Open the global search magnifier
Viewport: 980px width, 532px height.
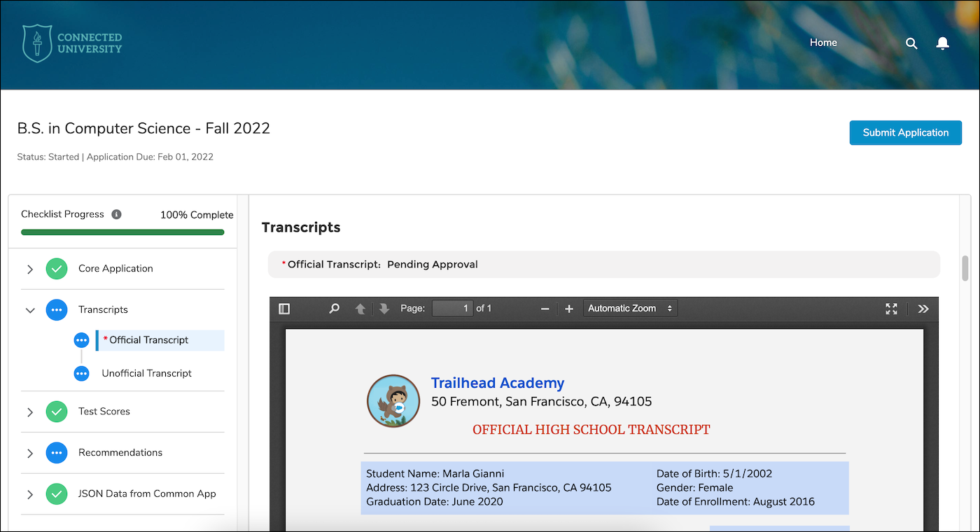[x=911, y=43]
